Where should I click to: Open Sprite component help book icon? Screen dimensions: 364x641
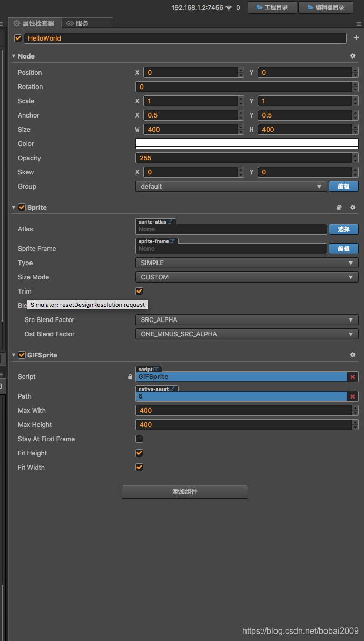339,208
